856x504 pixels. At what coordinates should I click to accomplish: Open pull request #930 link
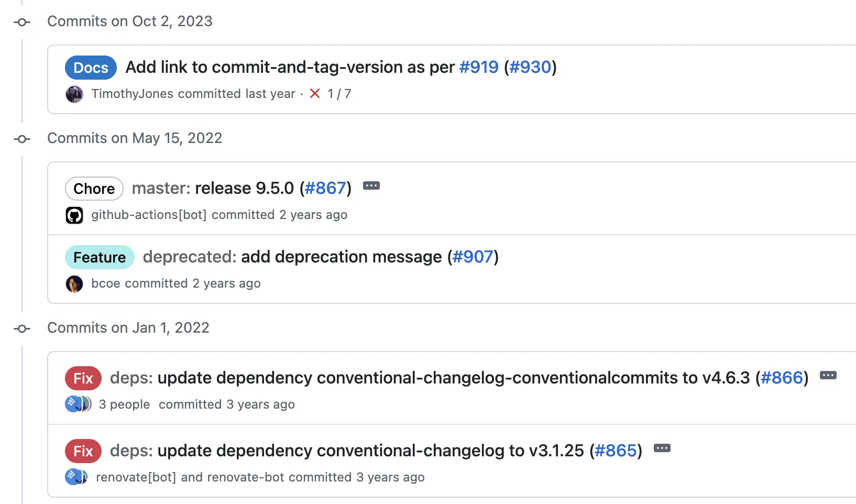coord(530,68)
